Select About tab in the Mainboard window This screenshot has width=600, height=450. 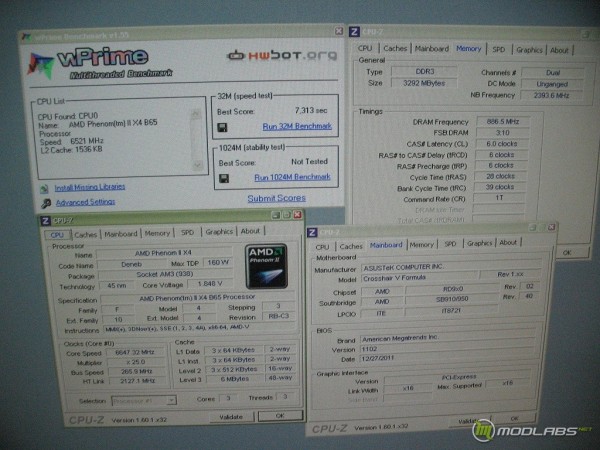508,242
